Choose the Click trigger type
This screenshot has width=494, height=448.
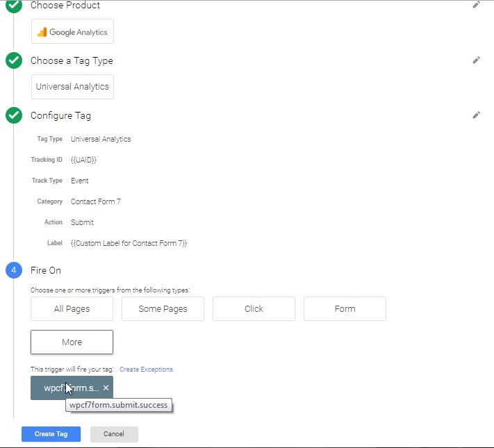point(254,309)
